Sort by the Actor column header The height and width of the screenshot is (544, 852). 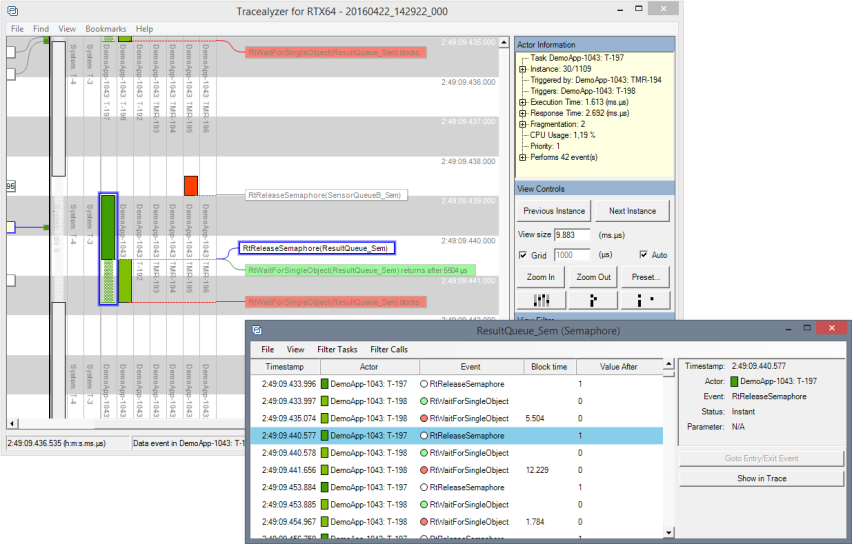point(368,367)
